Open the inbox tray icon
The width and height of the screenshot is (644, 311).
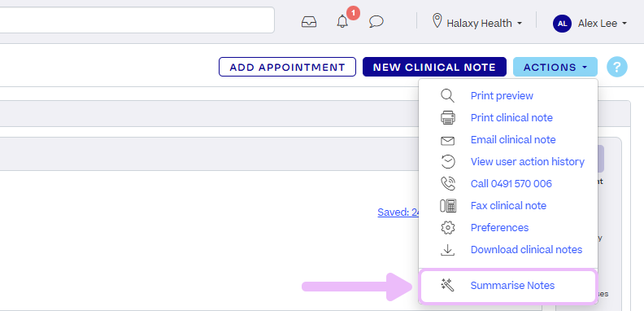point(309,22)
